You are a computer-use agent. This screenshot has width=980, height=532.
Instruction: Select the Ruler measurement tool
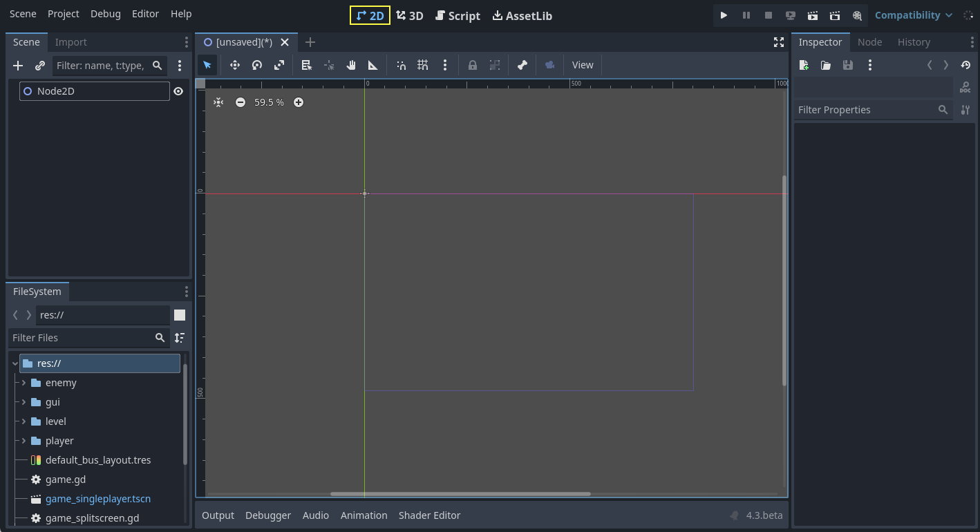373,64
